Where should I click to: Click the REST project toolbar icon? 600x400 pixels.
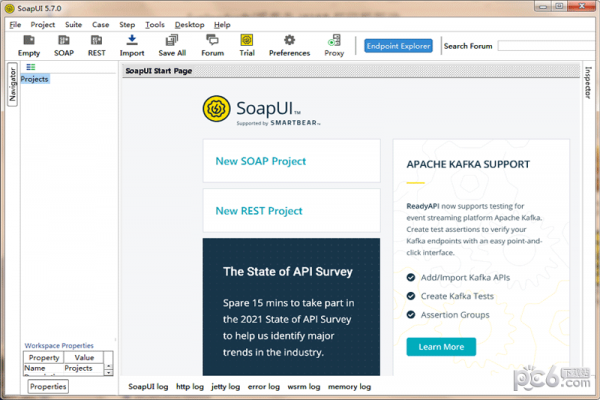pyautogui.click(x=96, y=46)
